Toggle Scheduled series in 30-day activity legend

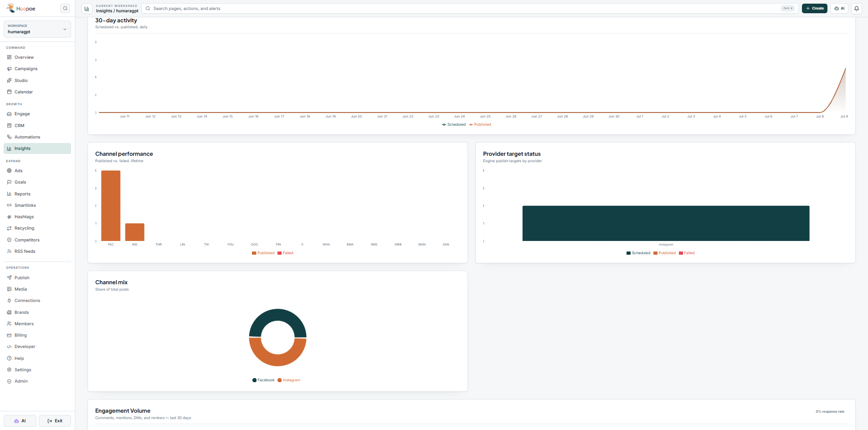click(454, 124)
